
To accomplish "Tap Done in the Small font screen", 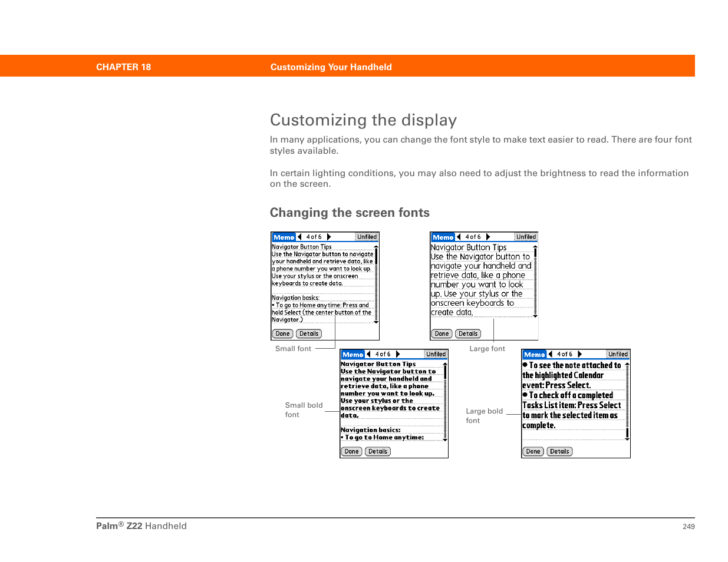I will pyautogui.click(x=282, y=334).
